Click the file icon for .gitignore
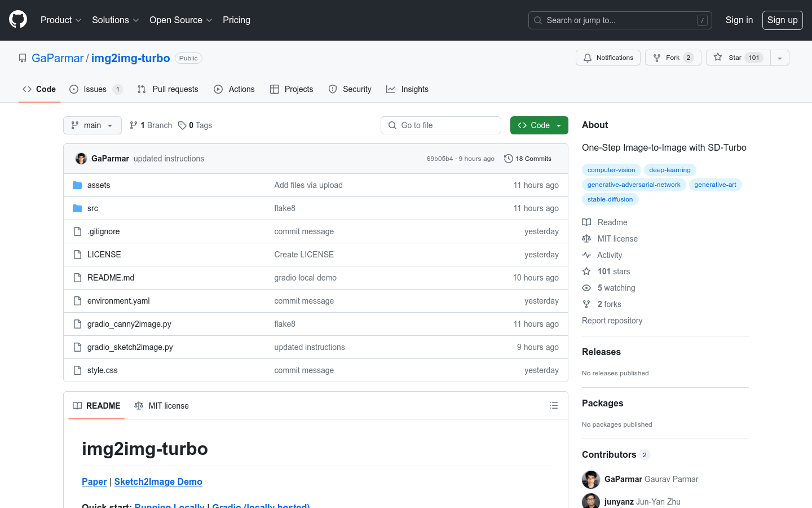The width and height of the screenshot is (812, 508). tap(77, 231)
